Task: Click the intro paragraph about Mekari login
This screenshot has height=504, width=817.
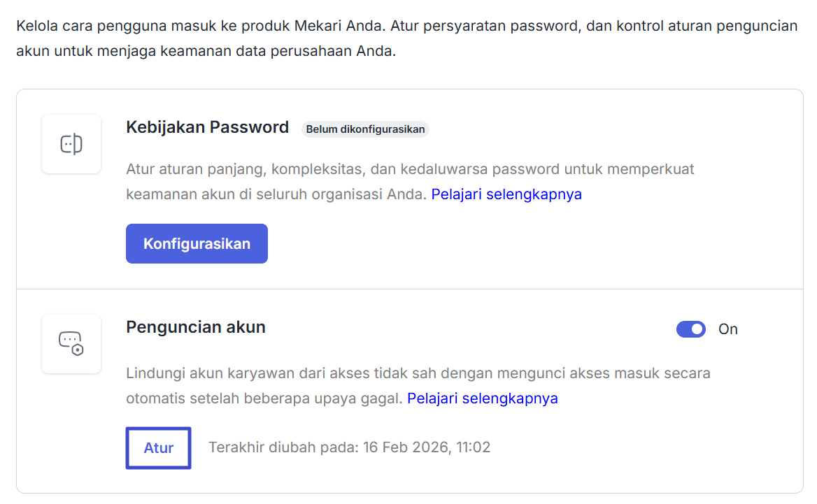Action: [406, 27]
